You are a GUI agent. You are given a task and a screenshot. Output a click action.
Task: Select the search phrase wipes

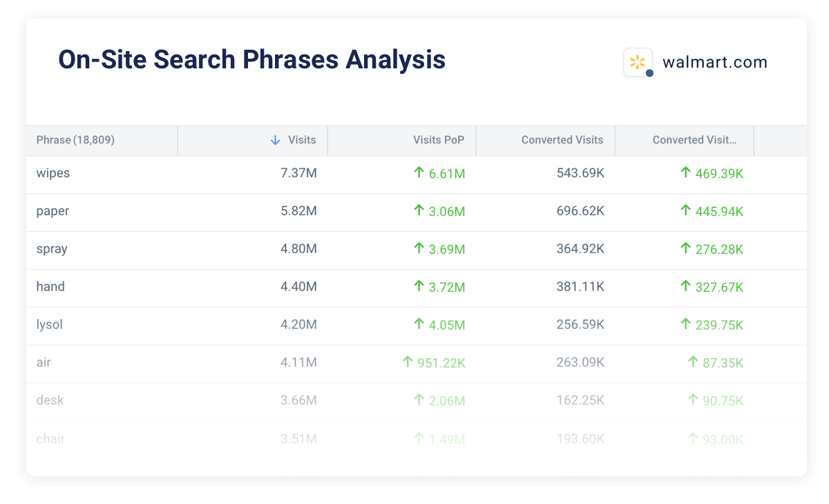[x=53, y=173]
